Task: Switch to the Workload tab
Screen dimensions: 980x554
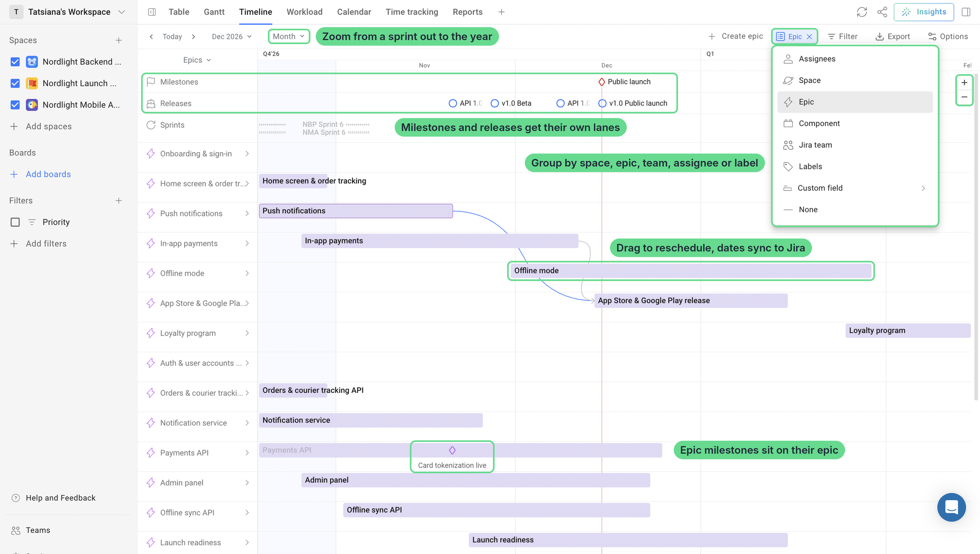Action: coord(304,12)
